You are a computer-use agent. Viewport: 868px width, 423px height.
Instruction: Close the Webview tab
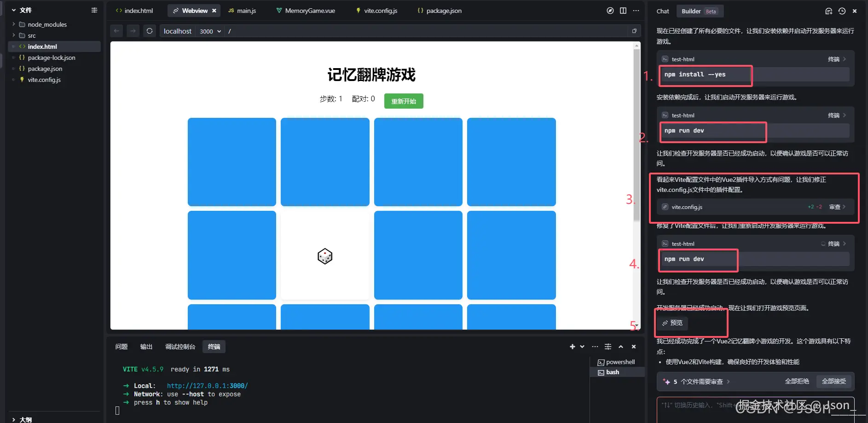coord(214,11)
